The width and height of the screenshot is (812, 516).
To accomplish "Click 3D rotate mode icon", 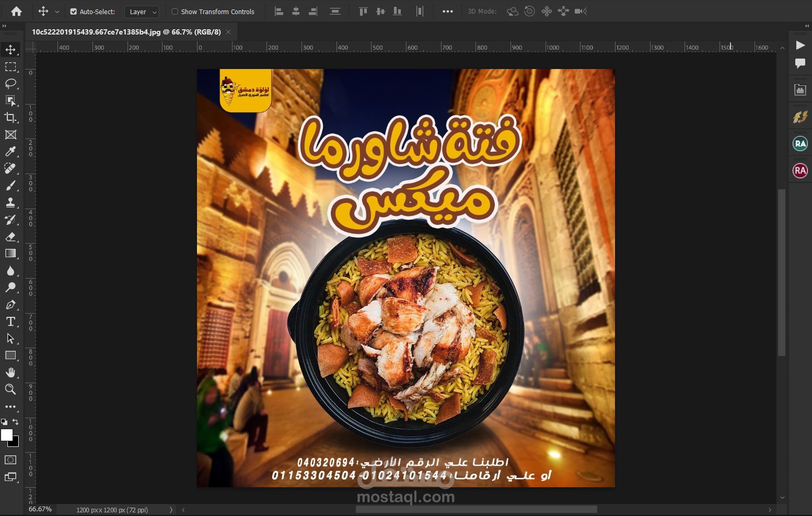I will (513, 11).
